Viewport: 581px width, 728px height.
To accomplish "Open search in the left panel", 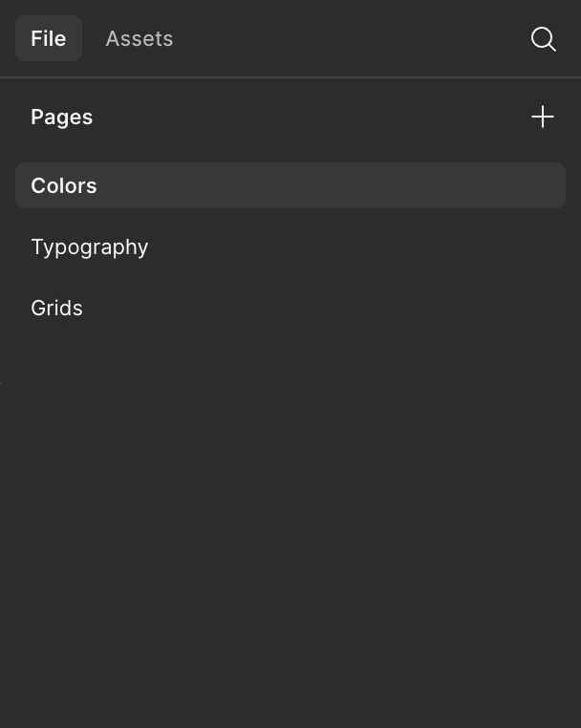I will (543, 39).
